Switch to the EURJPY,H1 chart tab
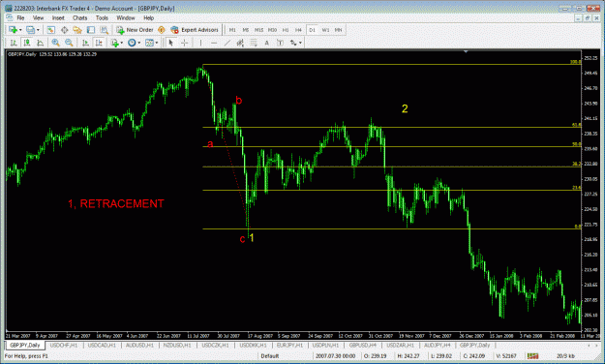Screen dimensions: 605x364 tap(289, 345)
